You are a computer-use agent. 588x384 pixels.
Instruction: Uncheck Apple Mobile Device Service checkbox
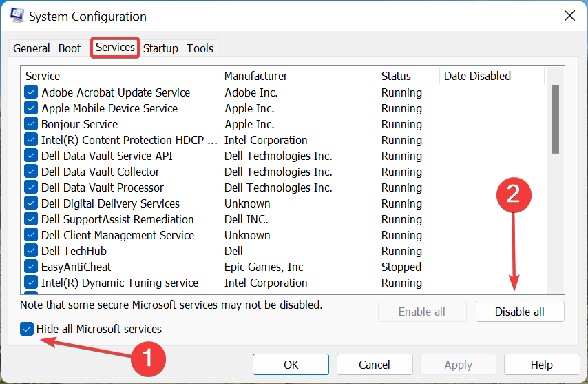click(x=31, y=108)
